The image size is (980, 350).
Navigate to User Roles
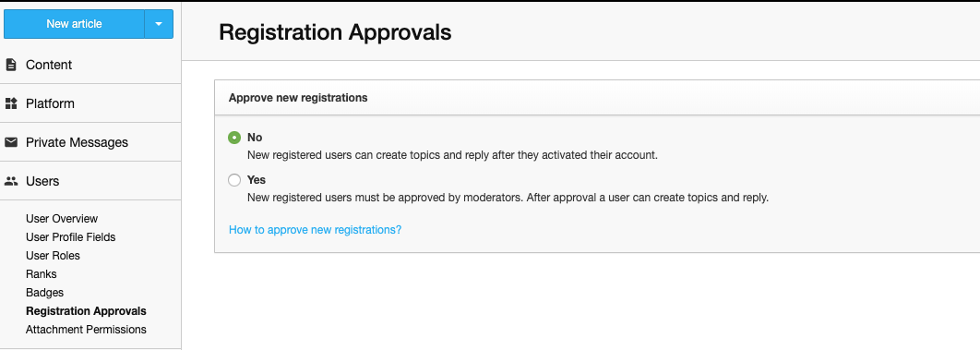tap(54, 256)
